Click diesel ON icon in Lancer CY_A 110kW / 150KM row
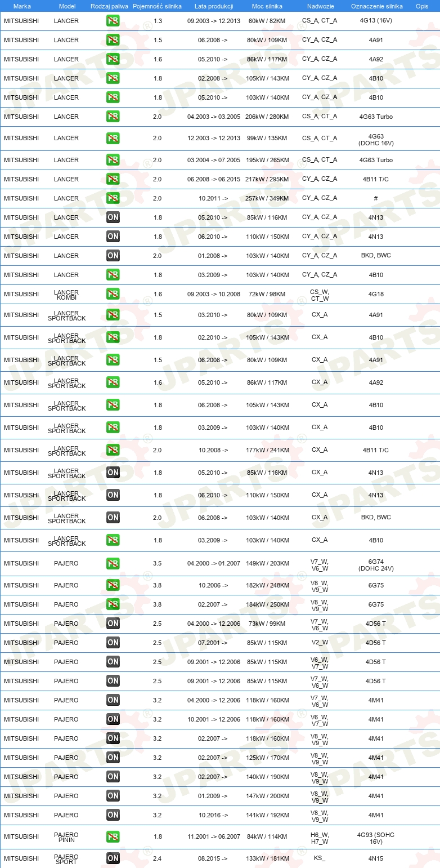This screenshot has width=440, height=868. click(x=113, y=237)
